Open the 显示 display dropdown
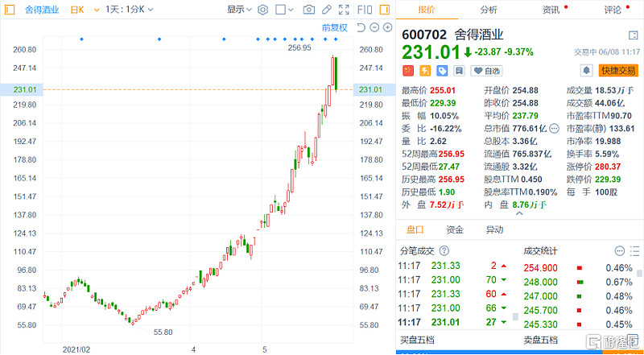The image size is (644, 355). coord(239,10)
